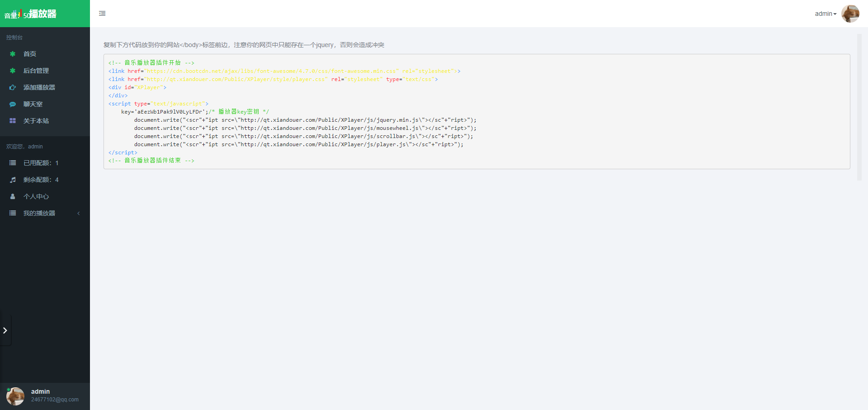This screenshot has width=868, height=410.
Task: Click the 聊天室 chat bubble icon
Action: pyautogui.click(x=13, y=104)
